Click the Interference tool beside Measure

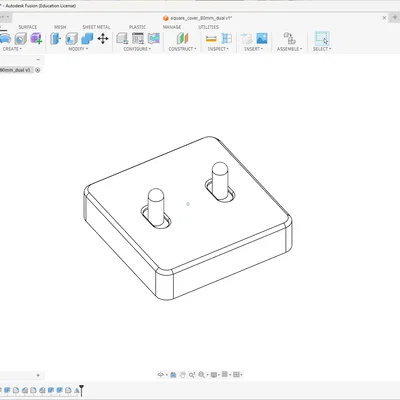click(x=227, y=39)
